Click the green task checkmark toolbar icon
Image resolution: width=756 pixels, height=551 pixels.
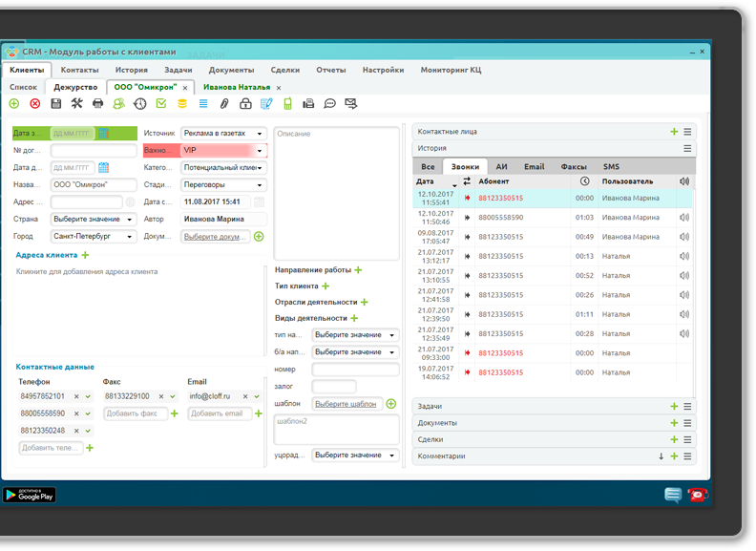point(161,104)
